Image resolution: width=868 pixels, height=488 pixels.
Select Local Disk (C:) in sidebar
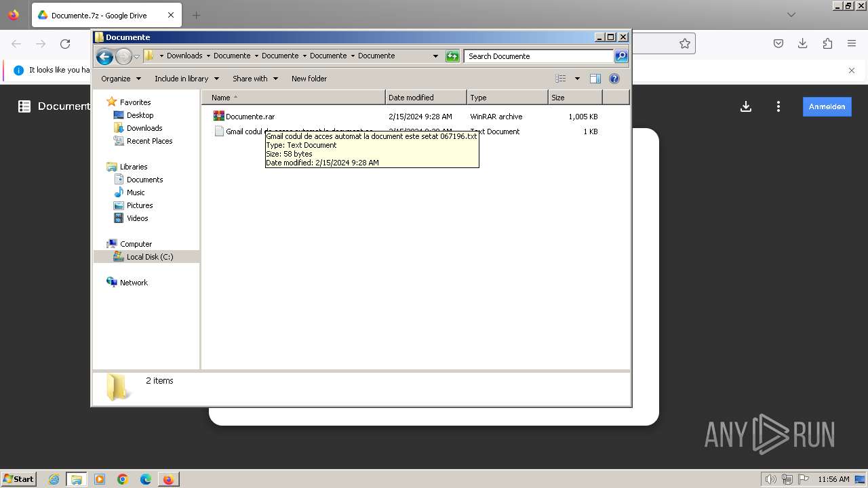click(149, 257)
